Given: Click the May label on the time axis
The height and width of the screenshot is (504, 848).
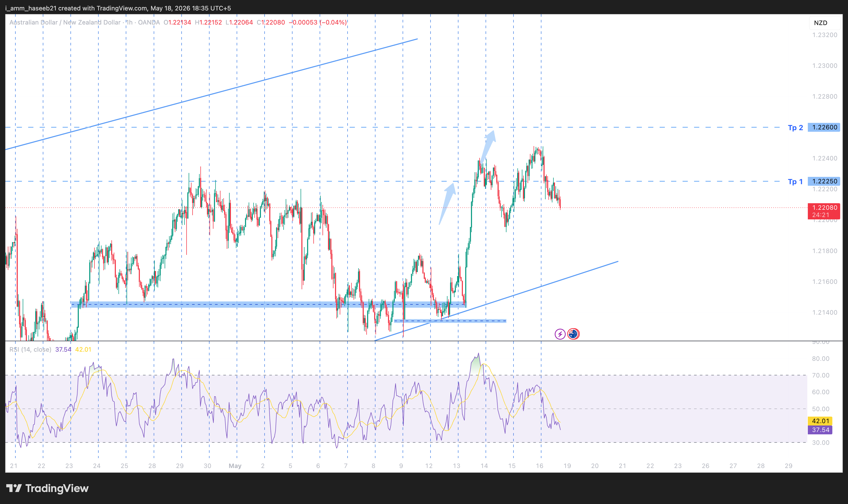Looking at the screenshot, I should click(235, 466).
